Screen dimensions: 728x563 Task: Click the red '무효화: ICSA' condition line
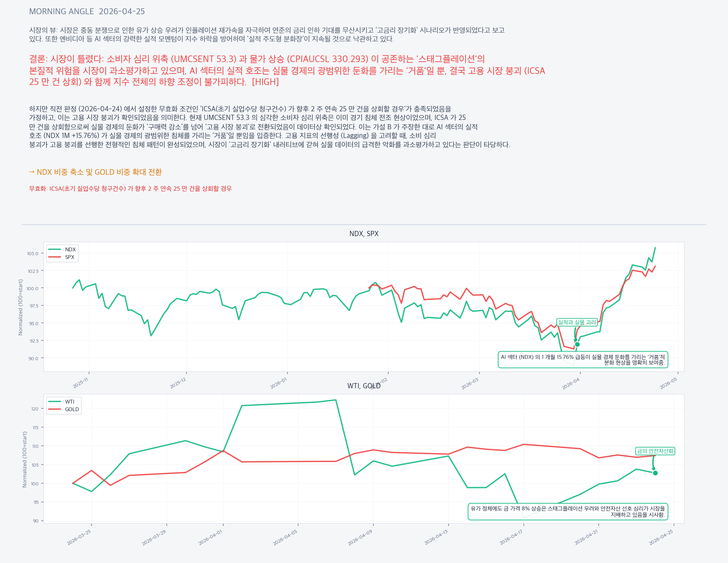[130, 189]
